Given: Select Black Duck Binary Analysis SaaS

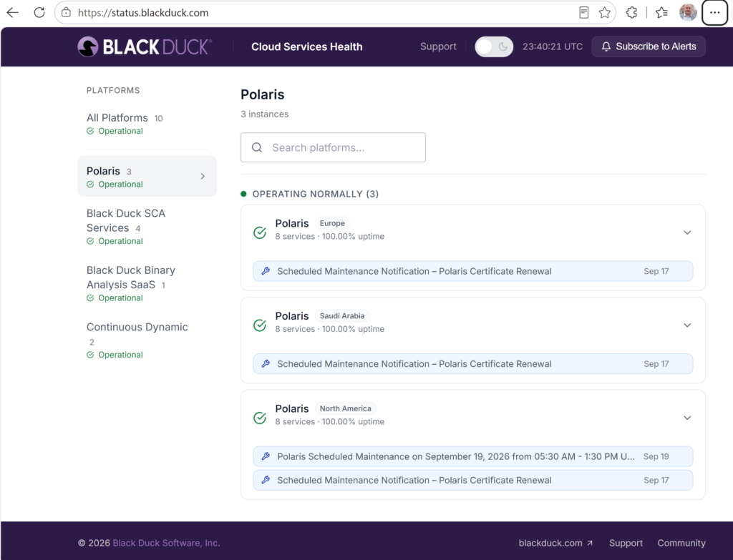Looking at the screenshot, I should coord(147,284).
